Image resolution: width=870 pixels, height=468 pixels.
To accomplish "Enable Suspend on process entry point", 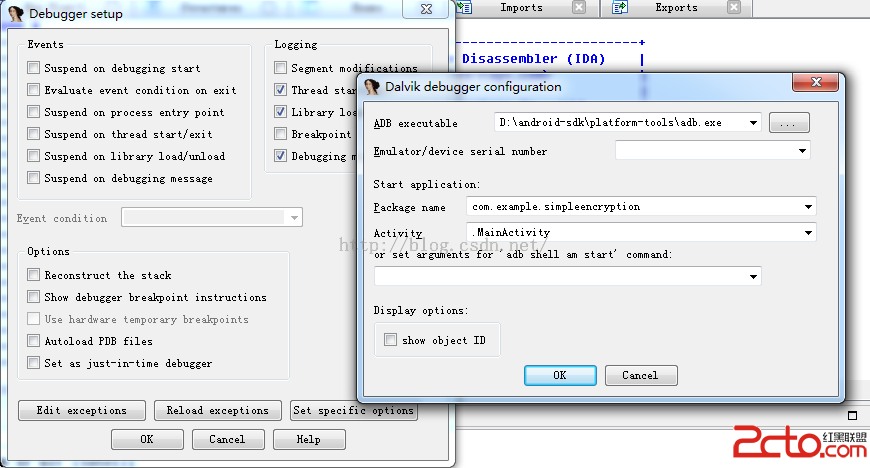I will click(33, 112).
